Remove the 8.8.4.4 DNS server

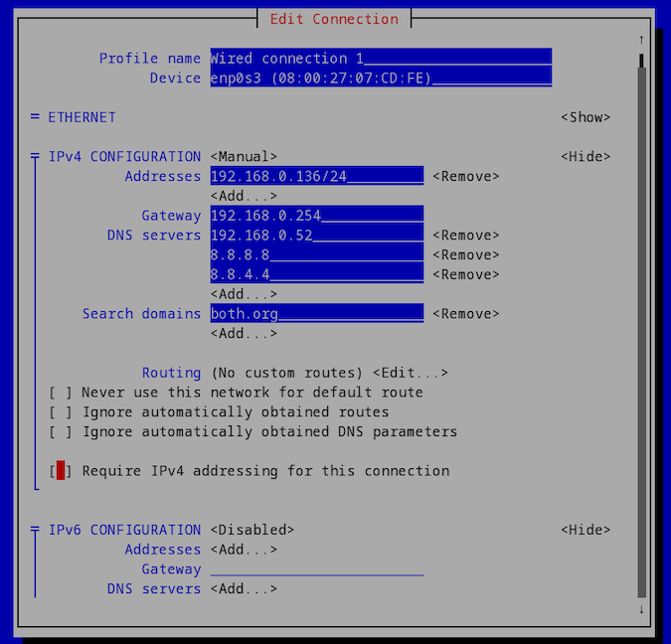(465, 275)
